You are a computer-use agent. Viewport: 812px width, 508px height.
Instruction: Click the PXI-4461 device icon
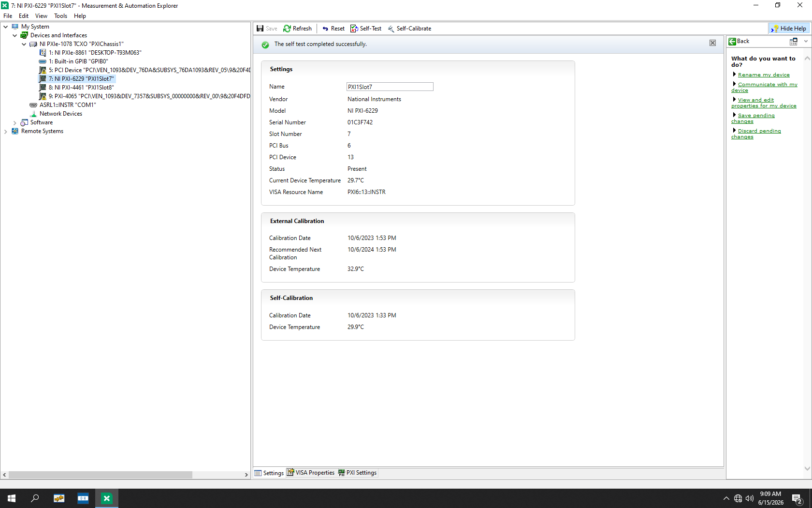[x=43, y=88]
